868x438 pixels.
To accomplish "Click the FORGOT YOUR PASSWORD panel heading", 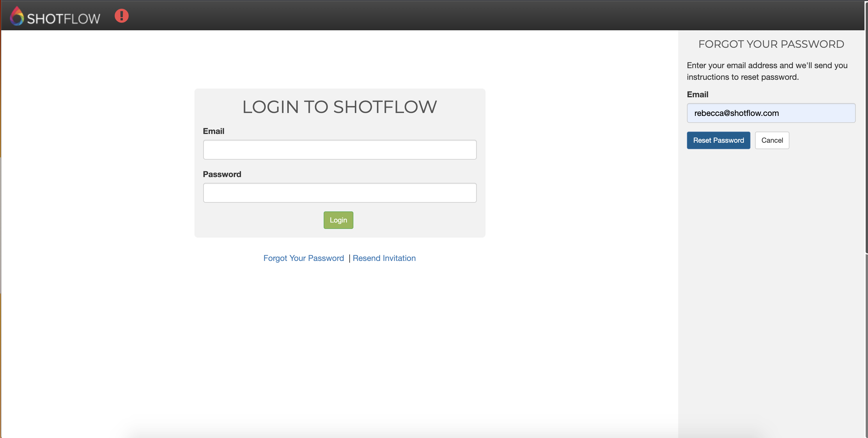I will click(770, 44).
